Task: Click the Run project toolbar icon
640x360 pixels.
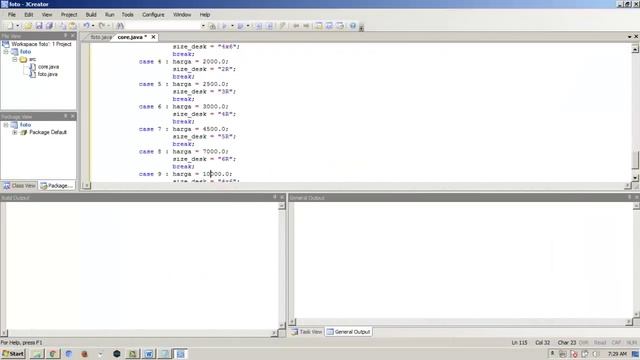Action: [x=224, y=26]
